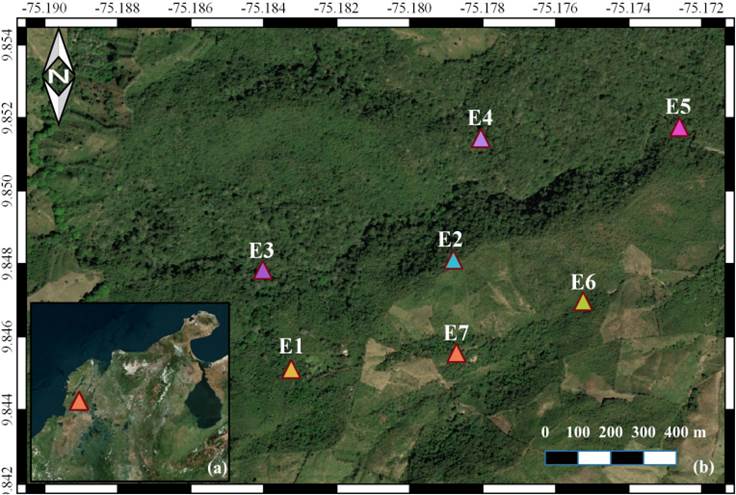
Task: Click the orange E1 triangle marker
Action: pos(291,371)
